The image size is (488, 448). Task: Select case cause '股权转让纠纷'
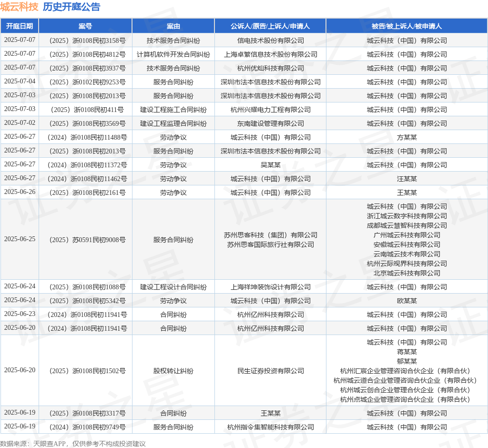pyautogui.click(x=173, y=371)
